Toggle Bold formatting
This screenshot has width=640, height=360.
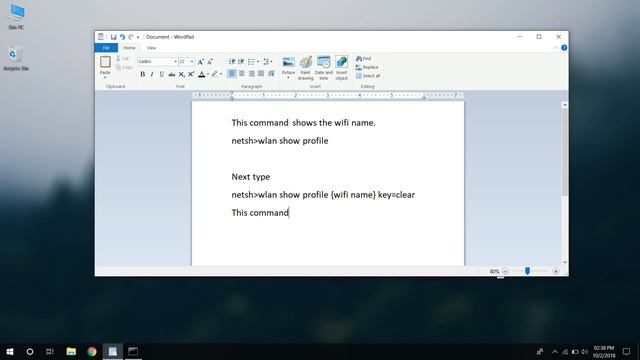[142, 74]
